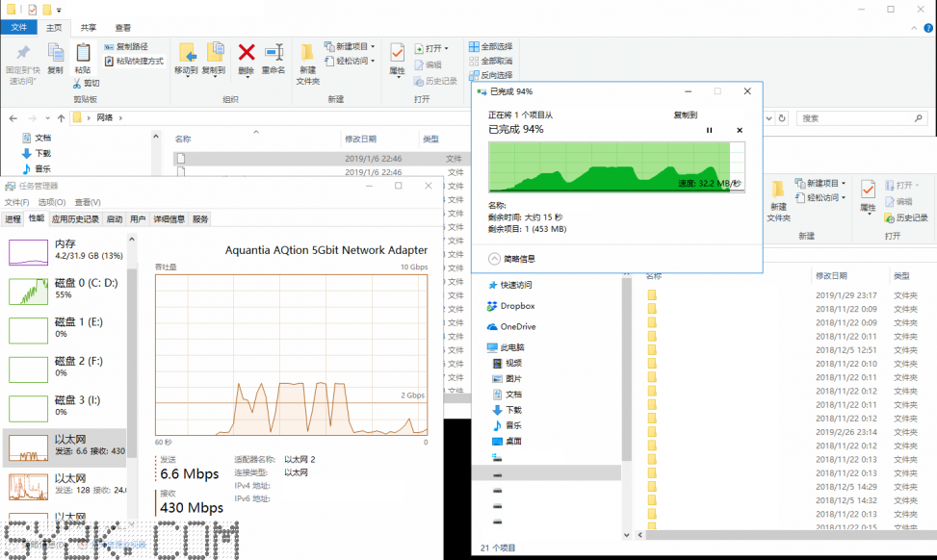Click 此电脑 in navigation pane
Viewport: 937px width, 560px height.
[x=506, y=347]
